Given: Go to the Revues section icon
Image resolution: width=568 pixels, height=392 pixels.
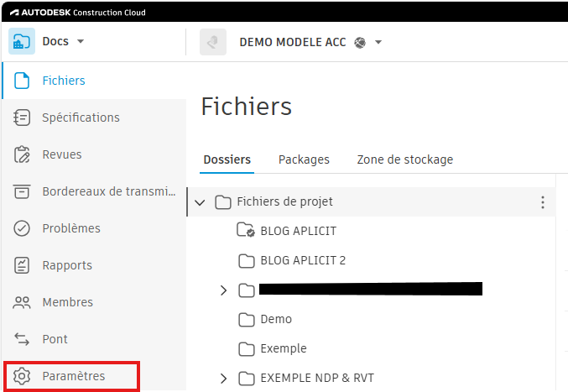Looking at the screenshot, I should (23, 154).
